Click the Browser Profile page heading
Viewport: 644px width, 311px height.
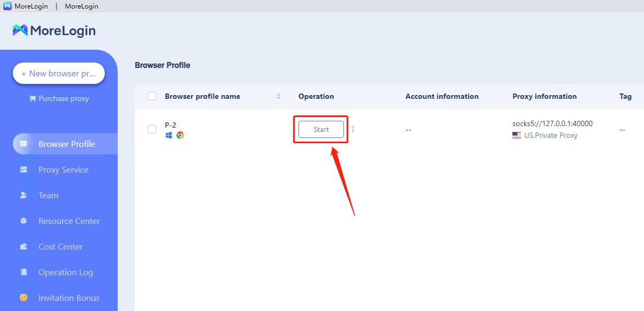(x=163, y=65)
